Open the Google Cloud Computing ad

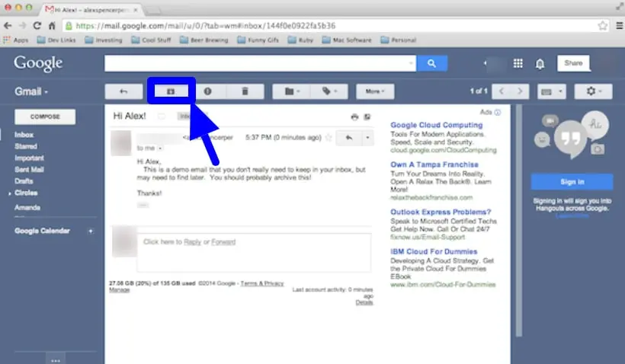coord(437,125)
